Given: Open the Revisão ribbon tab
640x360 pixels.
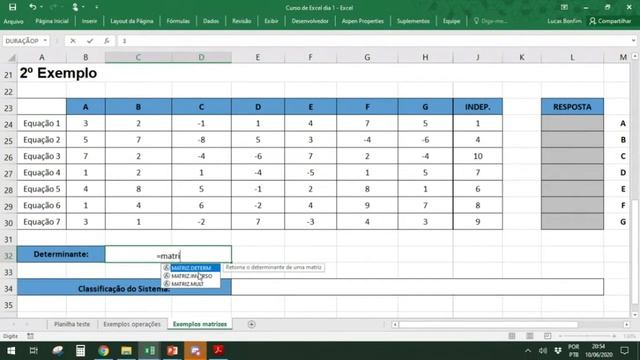Looking at the screenshot, I should point(242,21).
